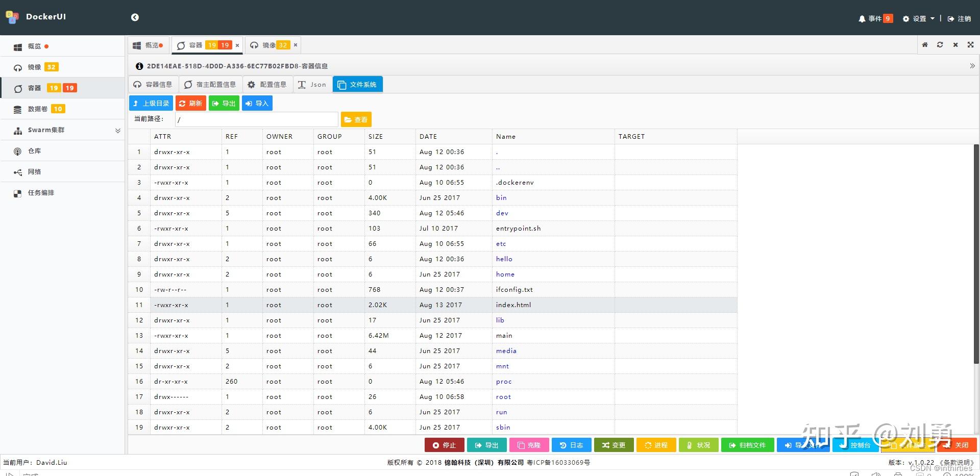Open the 仓库 registry section
Image resolution: width=980 pixels, height=476 pixels.
pos(34,151)
